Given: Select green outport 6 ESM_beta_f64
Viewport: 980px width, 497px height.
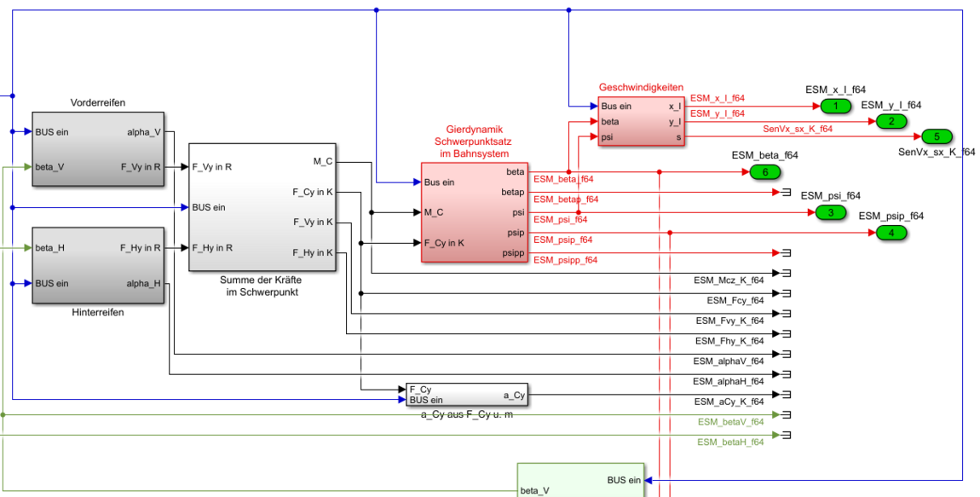Looking at the screenshot, I should coord(764,171).
